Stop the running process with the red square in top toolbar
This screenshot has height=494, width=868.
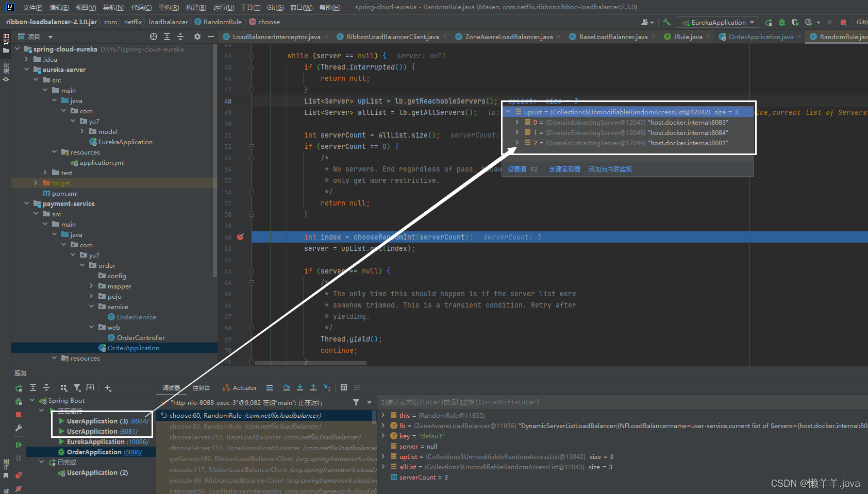[x=843, y=22]
